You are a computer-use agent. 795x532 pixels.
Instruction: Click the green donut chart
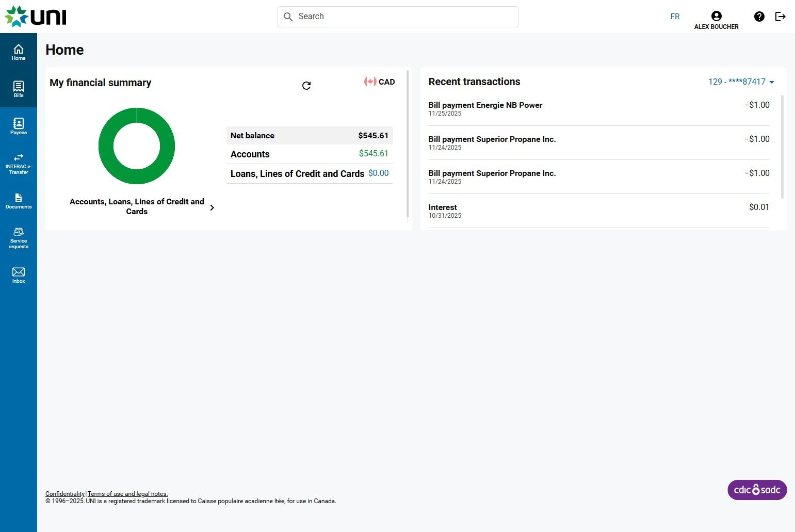(x=137, y=146)
